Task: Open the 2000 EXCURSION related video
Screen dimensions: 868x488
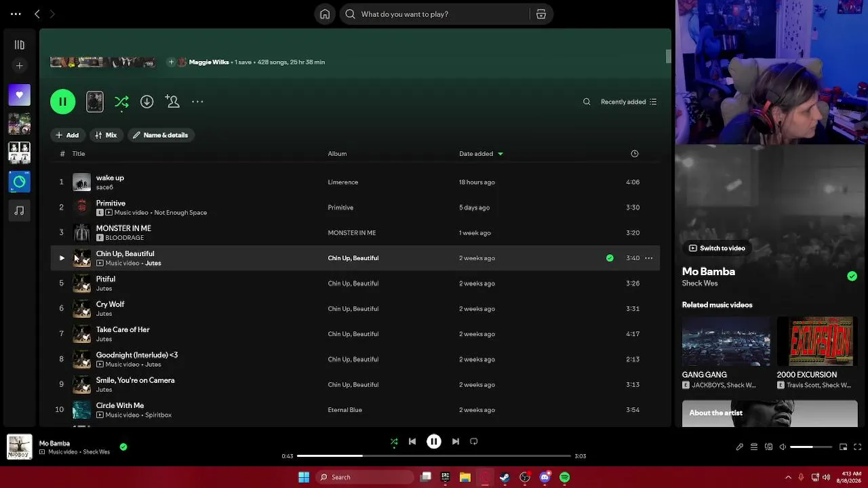Action: pyautogui.click(x=817, y=353)
